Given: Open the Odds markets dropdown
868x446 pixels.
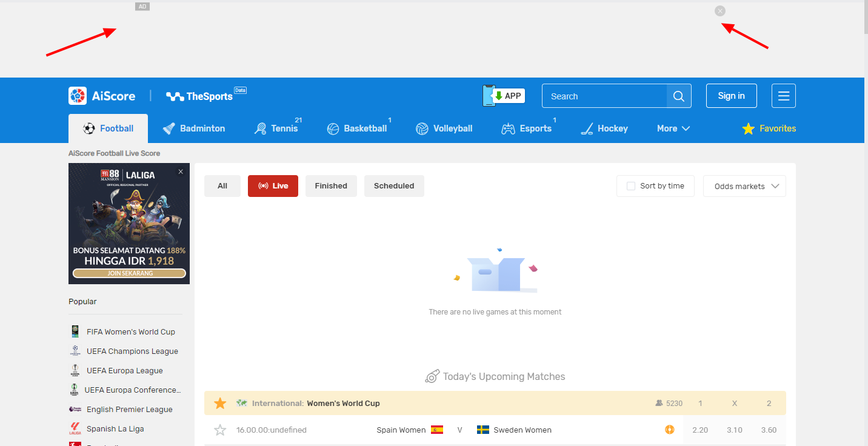Looking at the screenshot, I should pos(744,186).
